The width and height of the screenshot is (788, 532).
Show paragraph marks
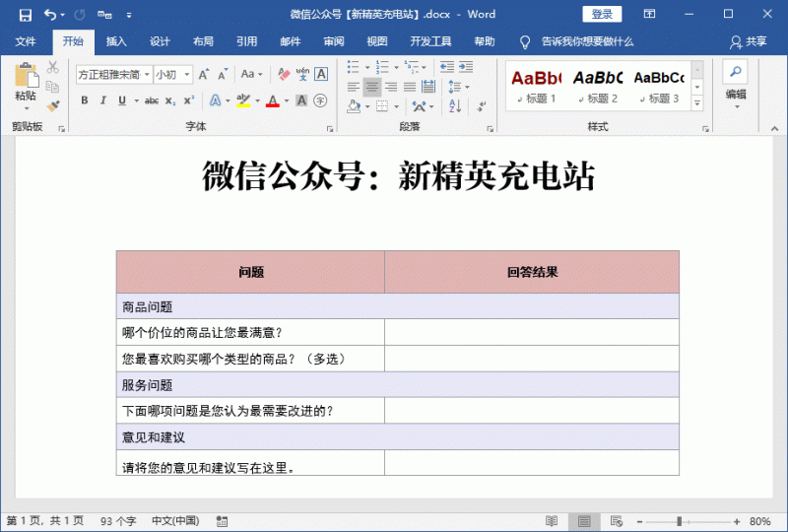482,106
